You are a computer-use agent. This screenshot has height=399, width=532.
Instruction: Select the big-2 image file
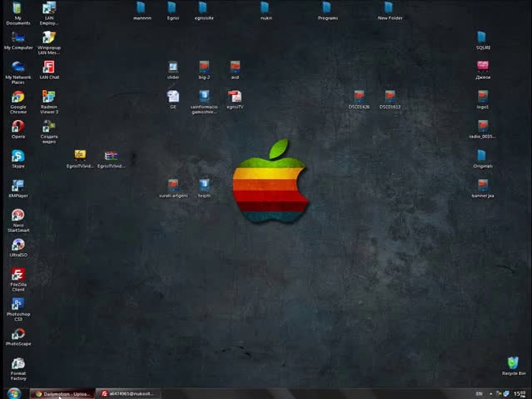point(204,70)
